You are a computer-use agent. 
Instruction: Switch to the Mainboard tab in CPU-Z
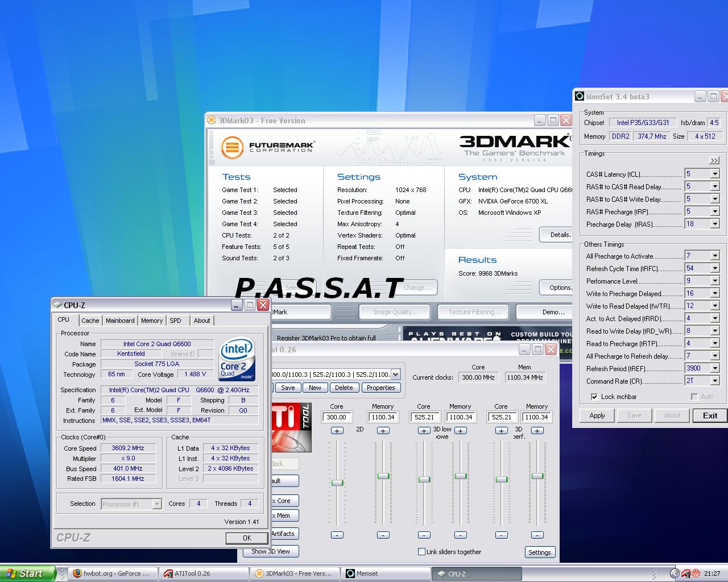[x=120, y=321]
